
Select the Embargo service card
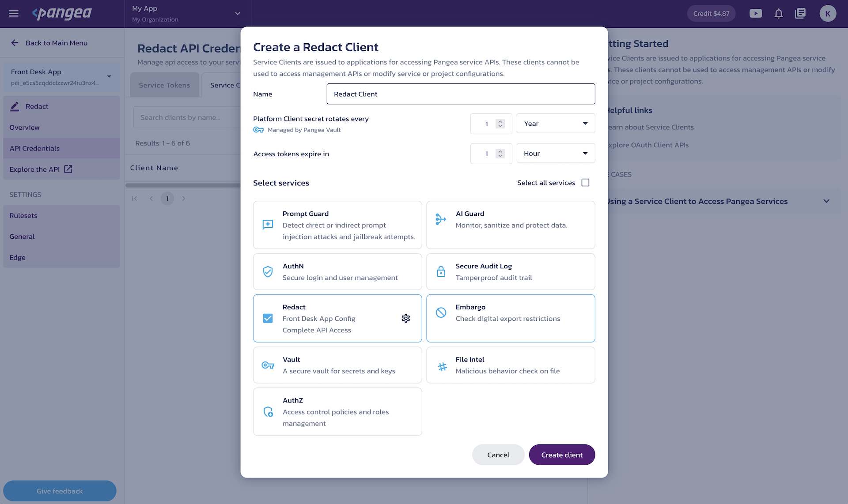pyautogui.click(x=511, y=318)
